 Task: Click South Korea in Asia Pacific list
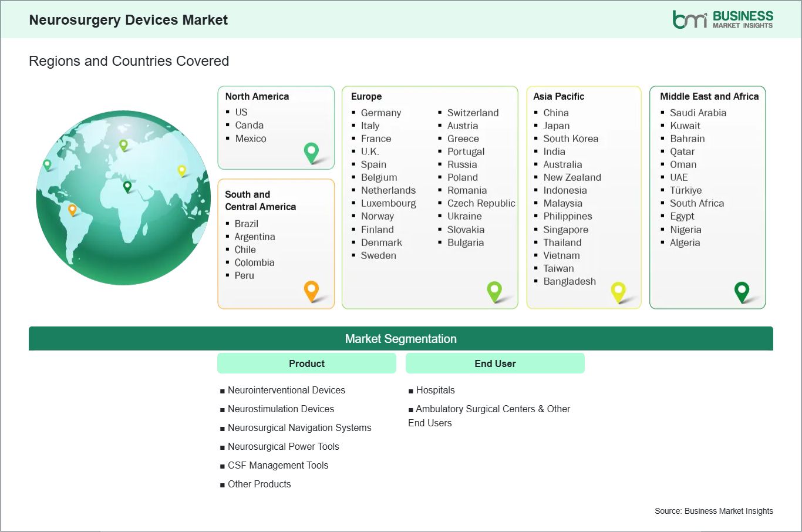click(570, 139)
